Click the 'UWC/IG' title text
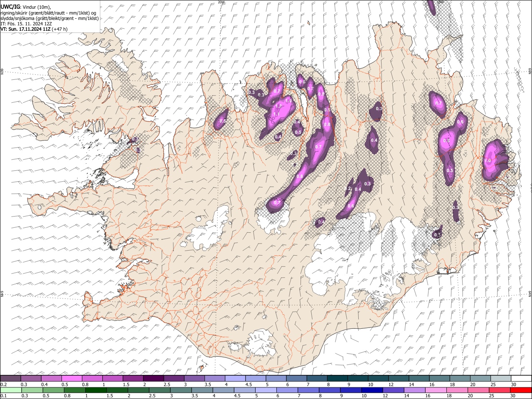This screenshot has width=532, height=399. pyautogui.click(x=10, y=7)
